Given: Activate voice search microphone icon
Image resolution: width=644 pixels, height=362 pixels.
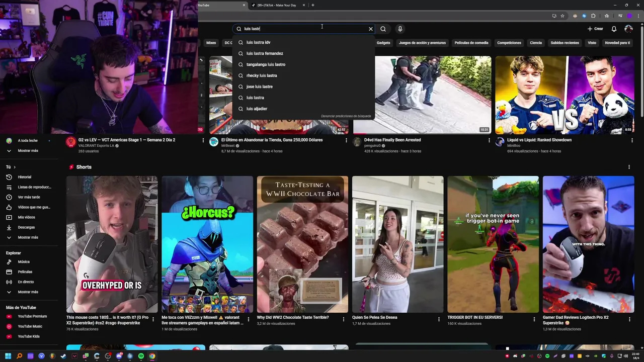Looking at the screenshot, I should [x=400, y=29].
